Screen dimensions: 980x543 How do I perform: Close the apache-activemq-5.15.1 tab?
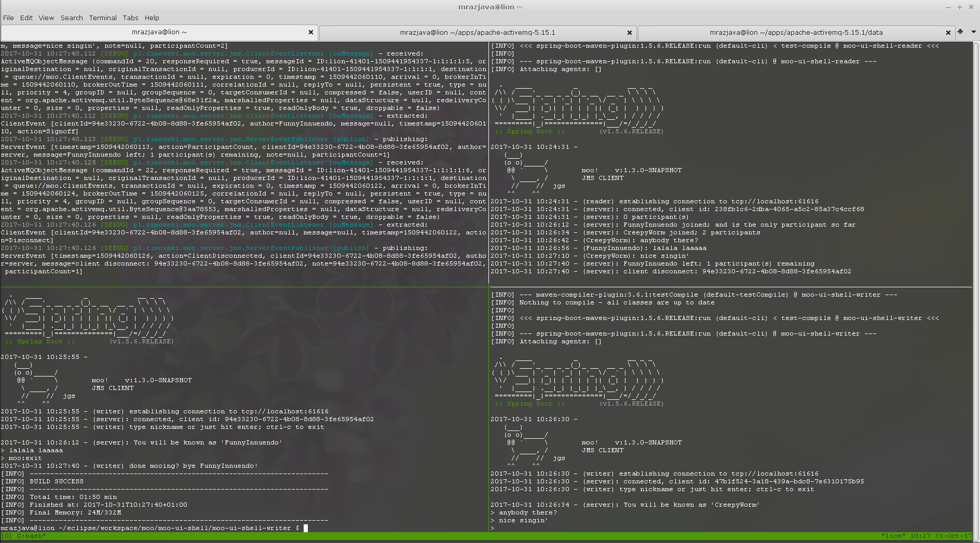click(x=630, y=33)
